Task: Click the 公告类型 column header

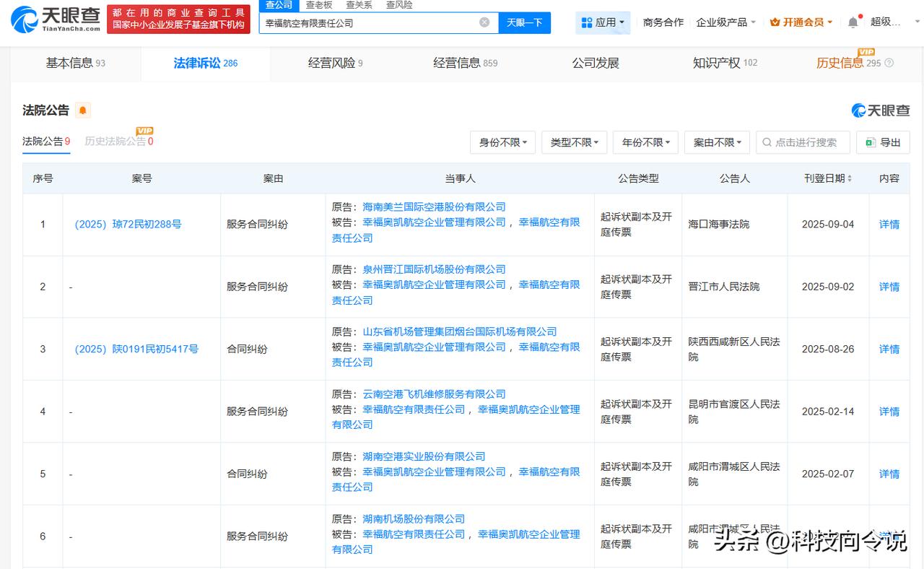Action: point(638,178)
